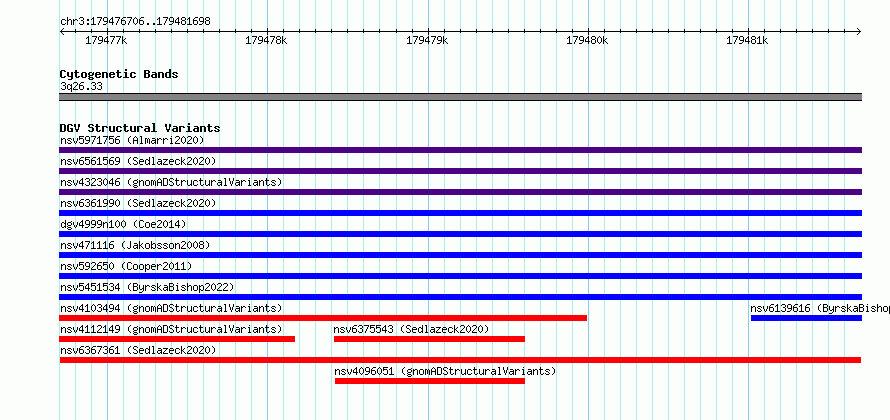Select the purple bar under nsv5971756
The width and height of the screenshot is (890, 420).
click(x=460, y=150)
